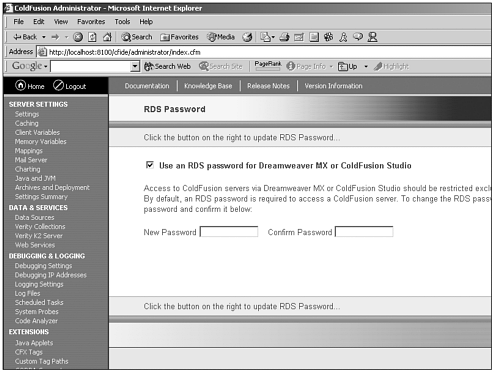The height and width of the screenshot is (372, 495).
Task: Open Code Analyzer in sidebar
Action: [x=36, y=321]
